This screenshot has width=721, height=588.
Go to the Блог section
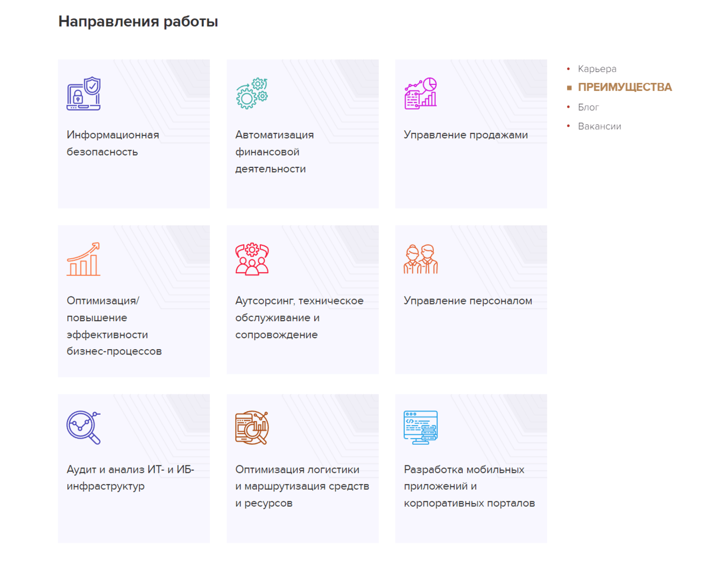588,107
